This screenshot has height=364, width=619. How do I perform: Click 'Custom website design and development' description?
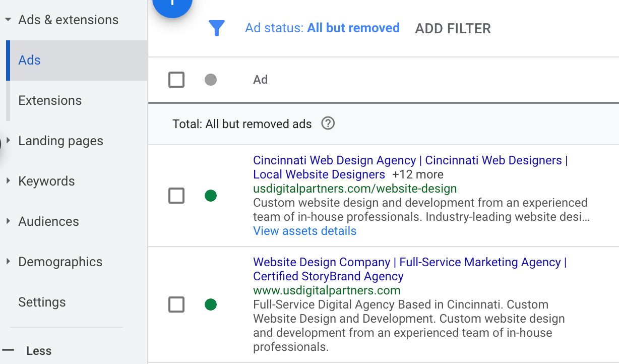(421, 210)
